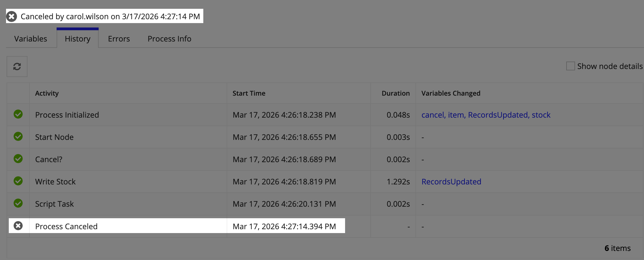Select the Write Stock activity name
The image size is (644, 260).
tap(55, 182)
